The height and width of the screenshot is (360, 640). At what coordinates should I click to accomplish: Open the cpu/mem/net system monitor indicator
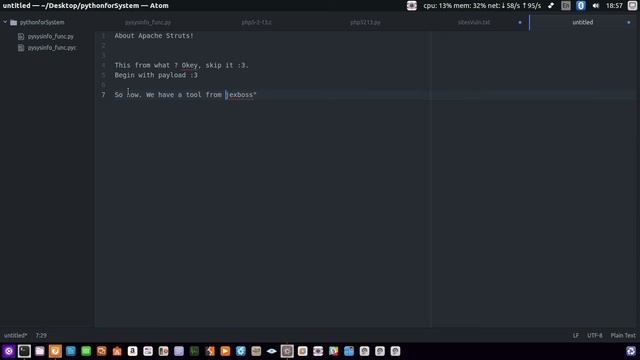[482, 5]
